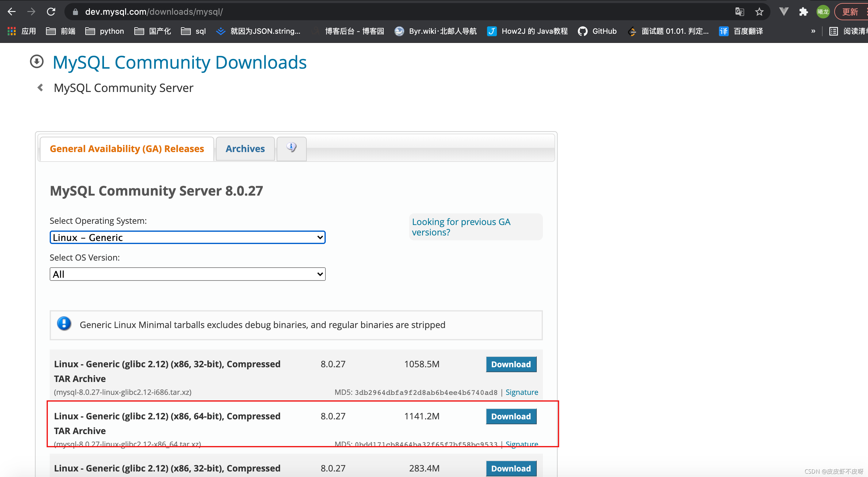Click the MySQL Community Downloads heading link
The height and width of the screenshot is (477, 868).
180,62
